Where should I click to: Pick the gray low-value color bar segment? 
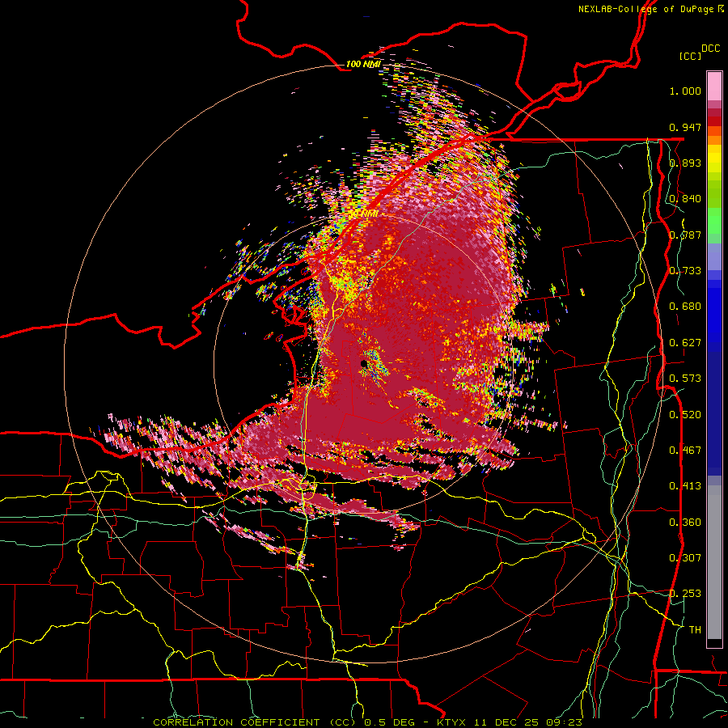point(714,562)
